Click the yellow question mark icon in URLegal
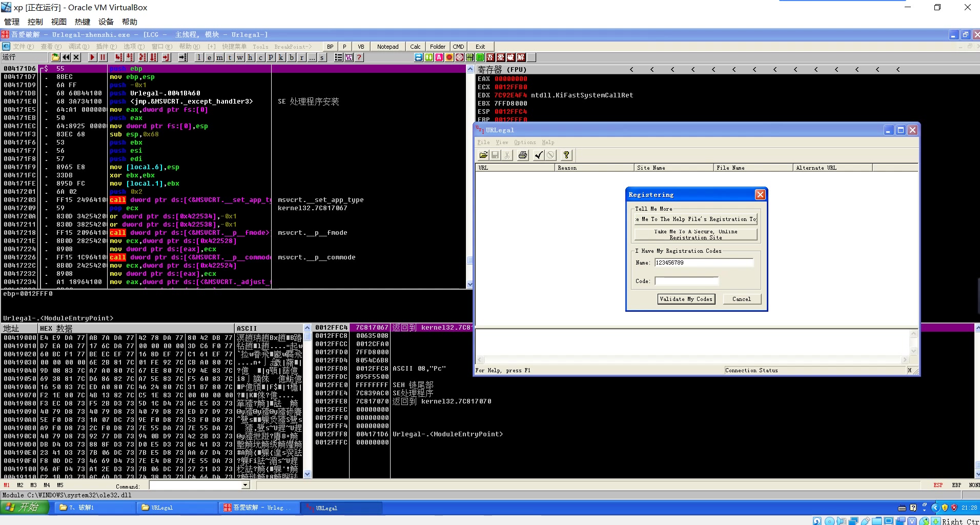980x525 pixels. click(566, 155)
